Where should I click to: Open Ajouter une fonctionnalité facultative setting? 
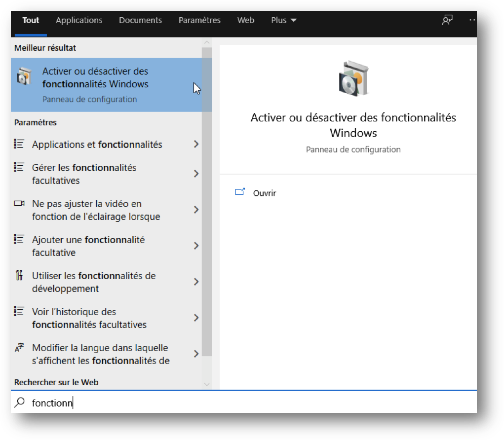107,246
